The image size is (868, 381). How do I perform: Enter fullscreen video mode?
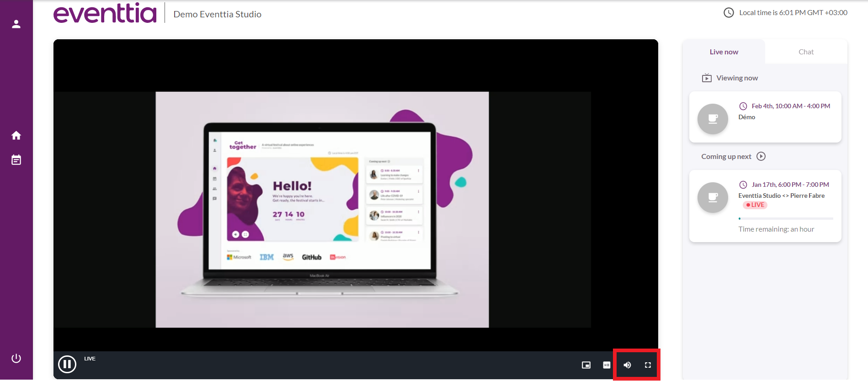648,365
